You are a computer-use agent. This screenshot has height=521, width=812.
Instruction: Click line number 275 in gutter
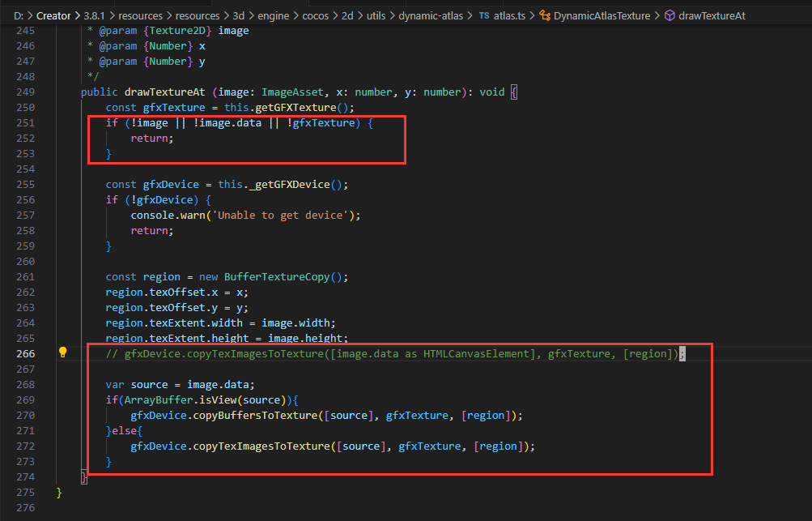25,492
